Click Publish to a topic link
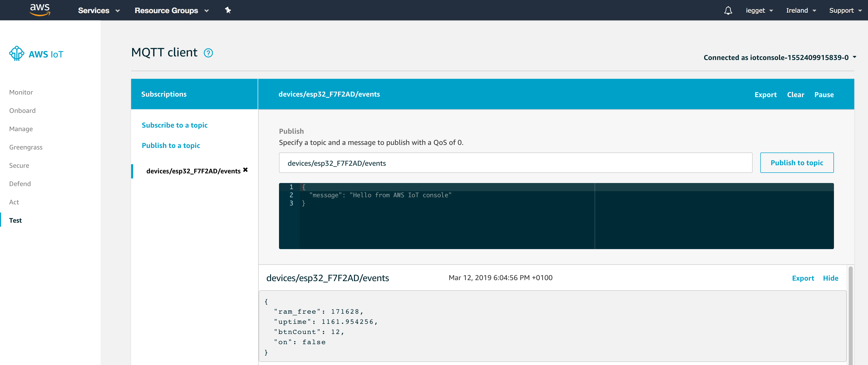Screen dimensions: 868x365 [x=171, y=145]
